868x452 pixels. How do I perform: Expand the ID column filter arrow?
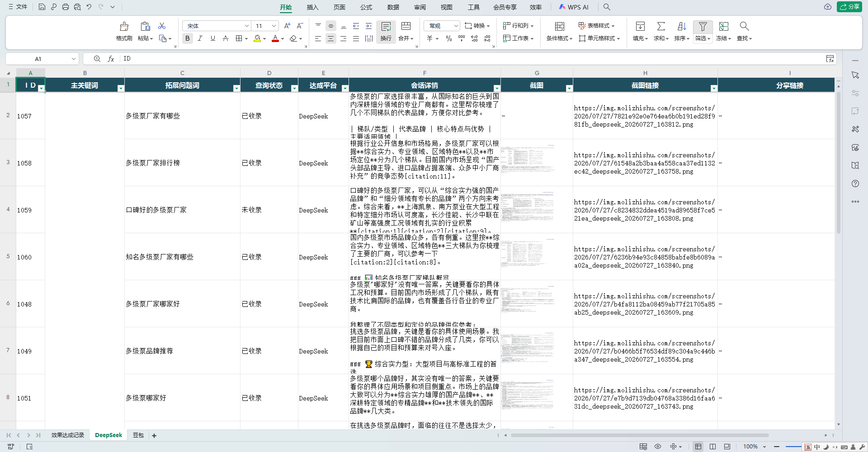pyautogui.click(x=41, y=88)
